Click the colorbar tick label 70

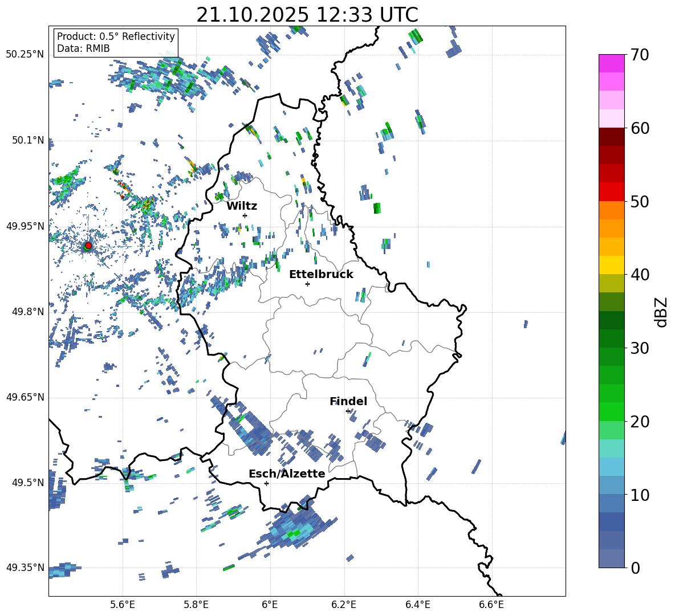tap(640, 55)
